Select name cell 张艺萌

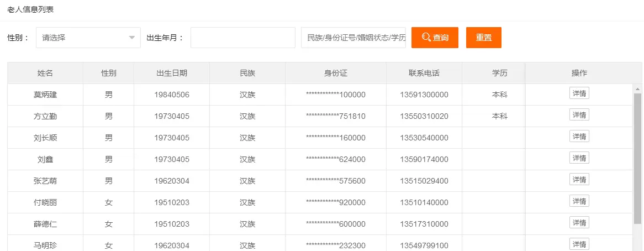tap(45, 181)
